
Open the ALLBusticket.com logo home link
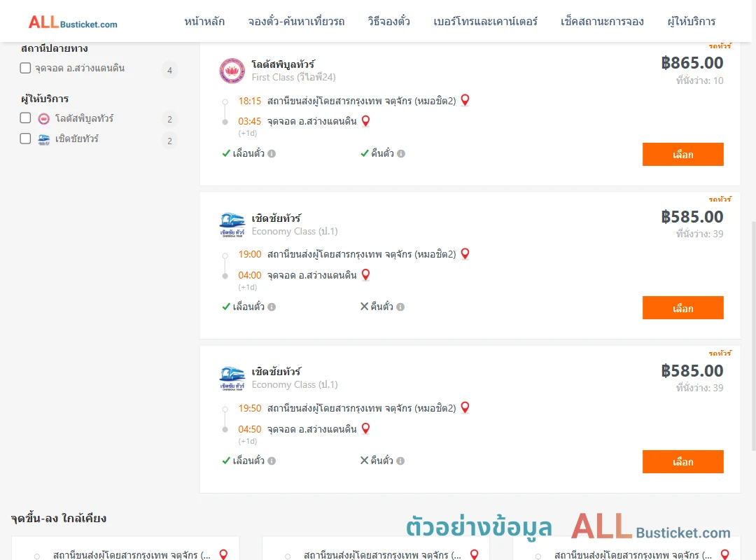coord(73,22)
